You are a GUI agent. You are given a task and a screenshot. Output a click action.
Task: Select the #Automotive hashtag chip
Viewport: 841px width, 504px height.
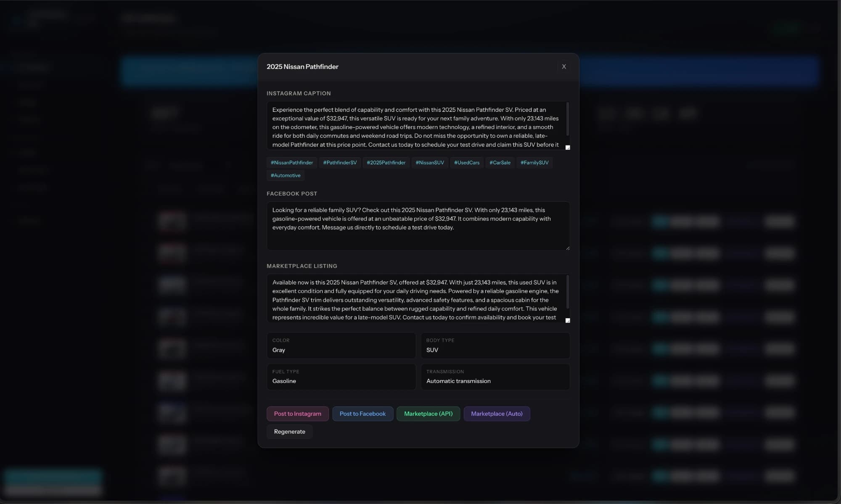(286, 175)
